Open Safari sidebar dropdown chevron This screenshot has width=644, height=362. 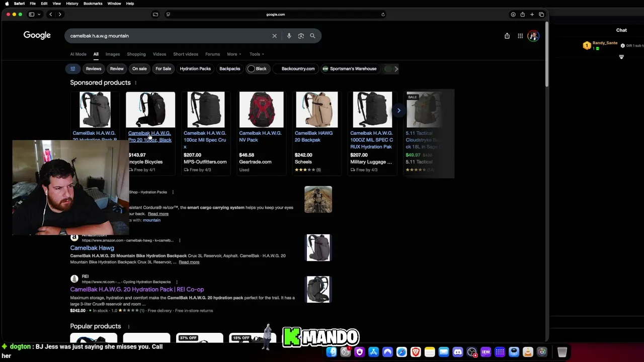[x=38, y=15]
